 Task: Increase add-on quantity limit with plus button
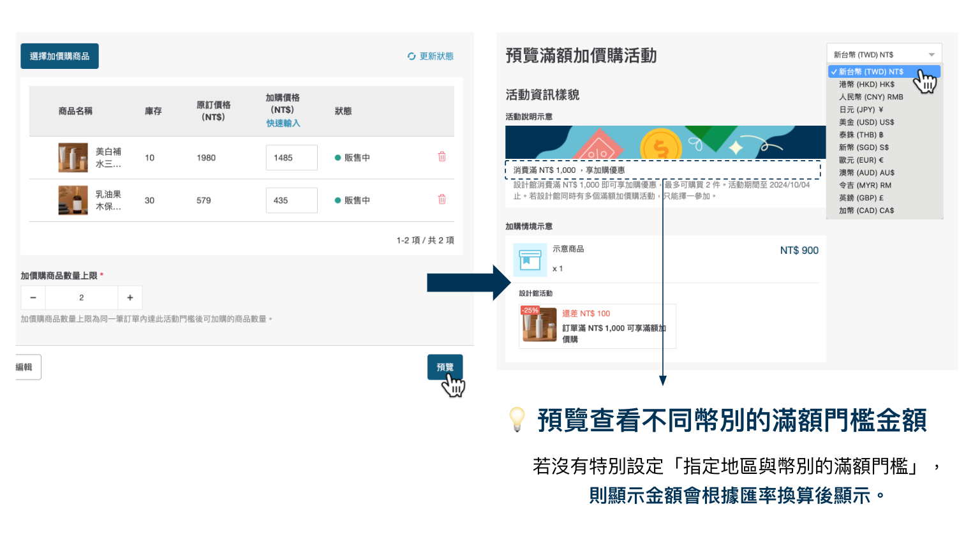[130, 298]
